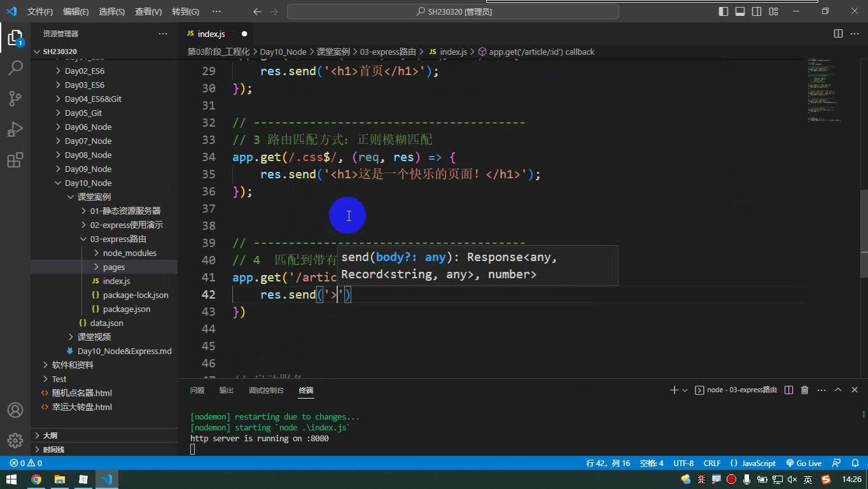Open the Extensions view
Screen dimensions: 868x489
[15, 160]
